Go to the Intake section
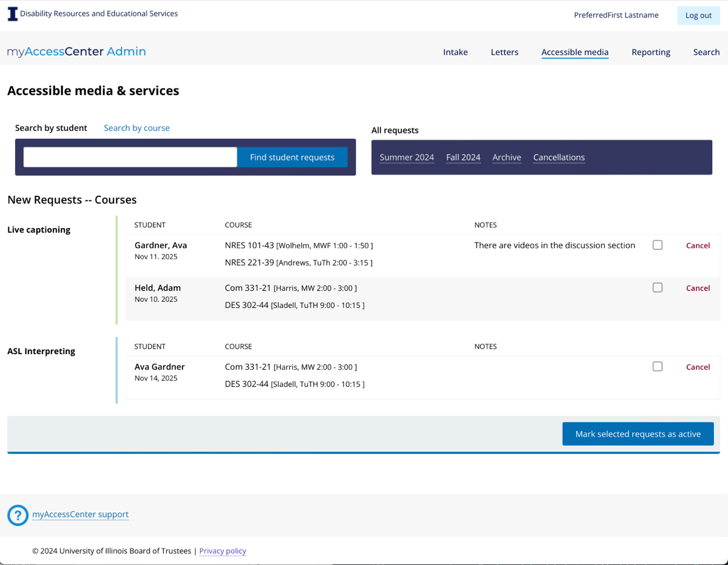Image resolution: width=728 pixels, height=565 pixels. 455,52
